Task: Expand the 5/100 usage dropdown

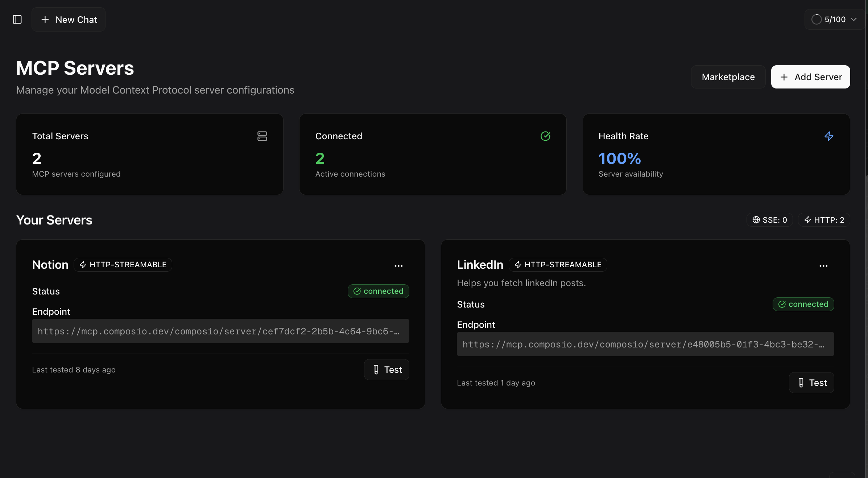Action: (x=834, y=19)
